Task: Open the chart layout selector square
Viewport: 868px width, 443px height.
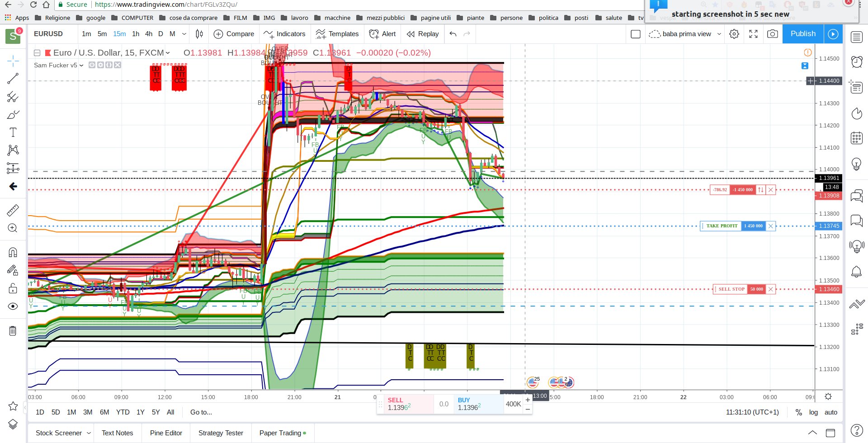Action: [635, 34]
